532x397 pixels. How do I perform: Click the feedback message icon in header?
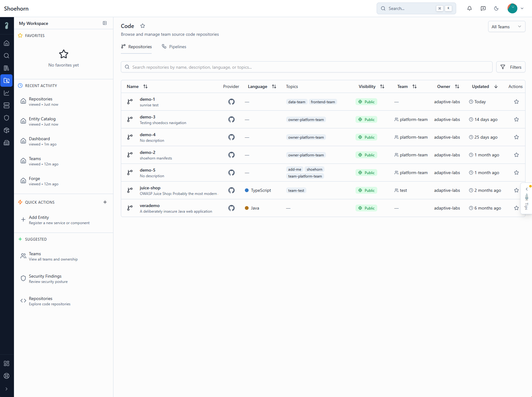pyautogui.click(x=483, y=8)
